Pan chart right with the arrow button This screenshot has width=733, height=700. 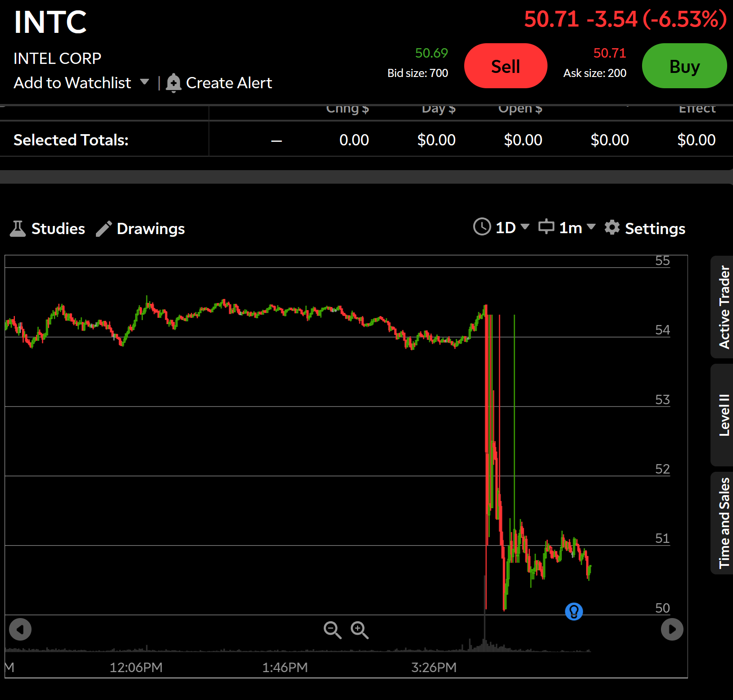[x=672, y=629]
